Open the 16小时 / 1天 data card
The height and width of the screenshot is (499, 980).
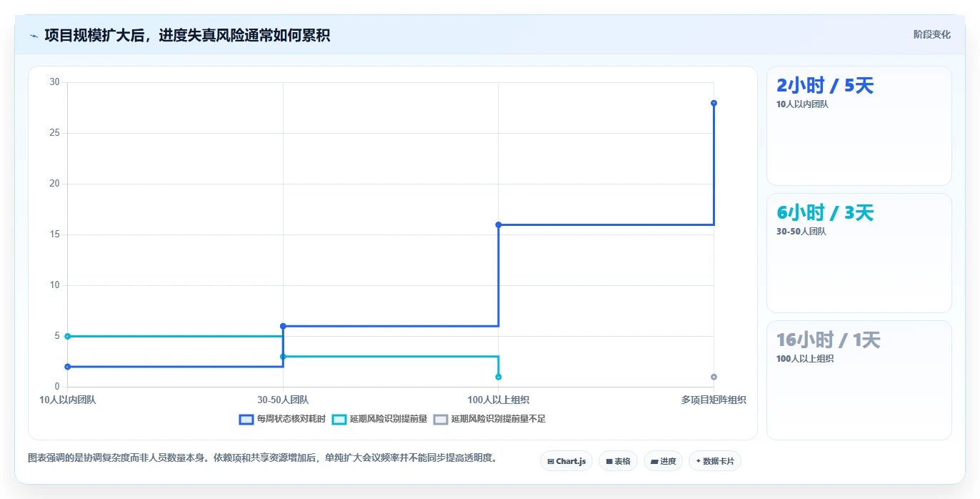(859, 380)
